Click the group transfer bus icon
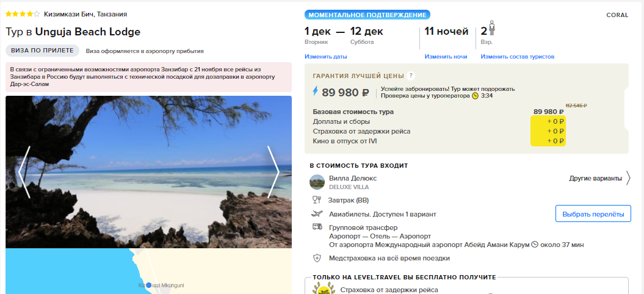Screen dimensions: 644x294 [317, 227]
